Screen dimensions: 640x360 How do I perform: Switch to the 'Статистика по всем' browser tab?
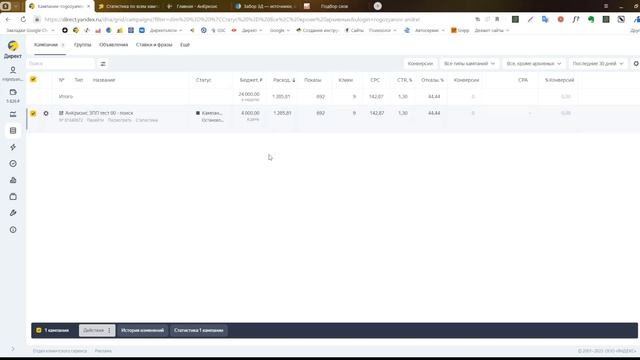coord(128,6)
